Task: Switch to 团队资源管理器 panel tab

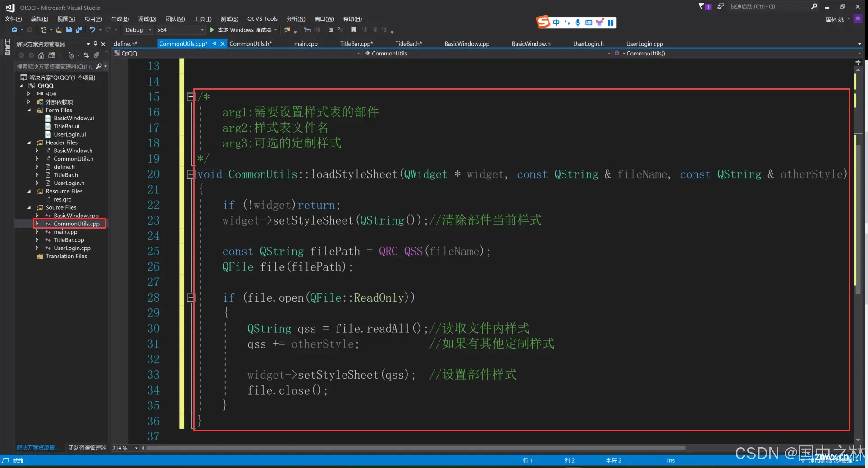Action: coord(87,448)
